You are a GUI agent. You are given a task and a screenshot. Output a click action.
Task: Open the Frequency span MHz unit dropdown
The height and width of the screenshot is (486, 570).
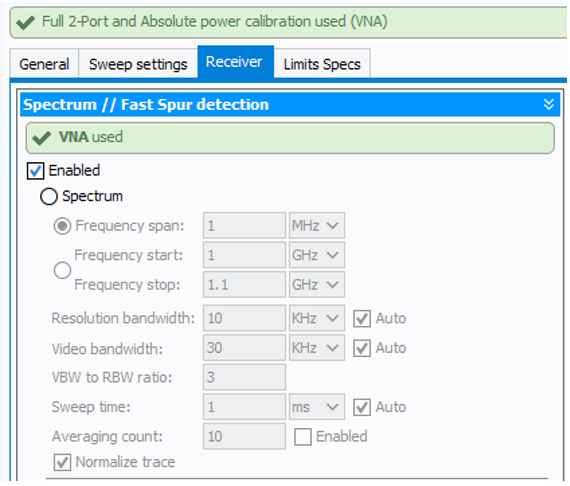[x=317, y=226]
